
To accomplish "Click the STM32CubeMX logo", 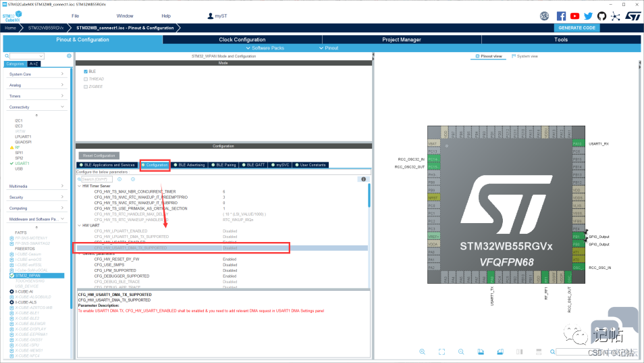I will 12,16.
